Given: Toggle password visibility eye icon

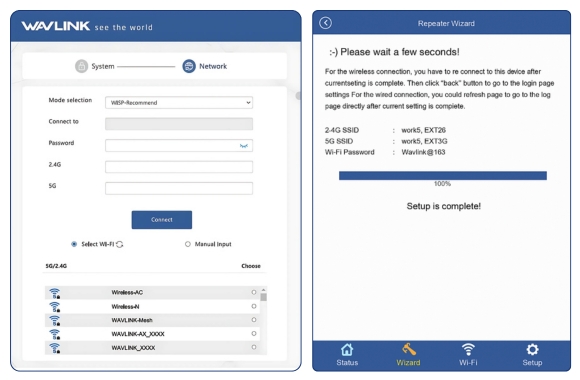Looking at the screenshot, I should click(244, 146).
